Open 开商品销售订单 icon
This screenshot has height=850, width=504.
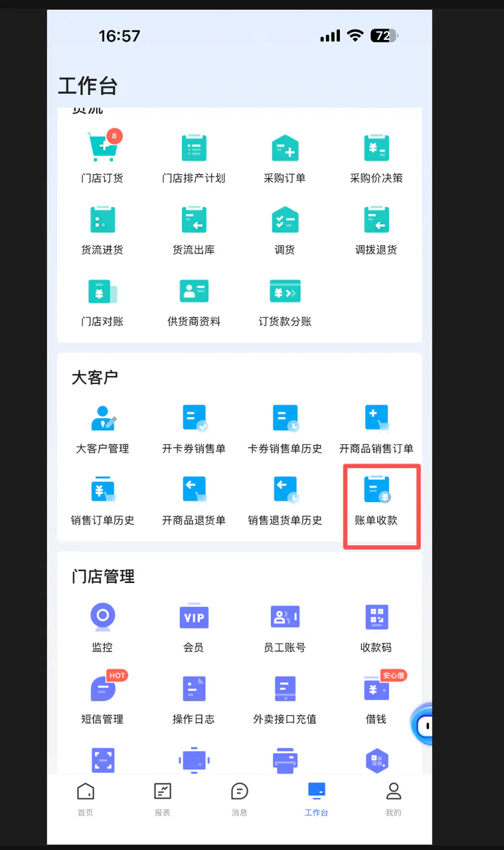[377, 418]
